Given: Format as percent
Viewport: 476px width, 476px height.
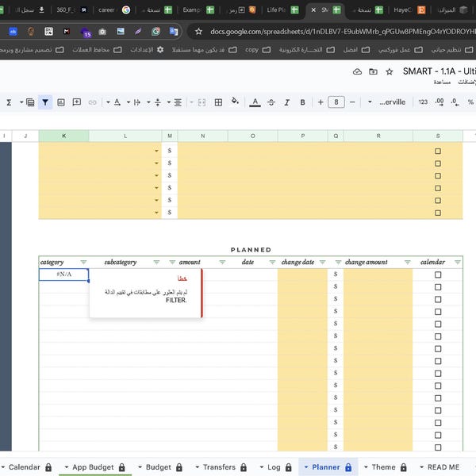Looking at the screenshot, I should (x=470, y=102).
